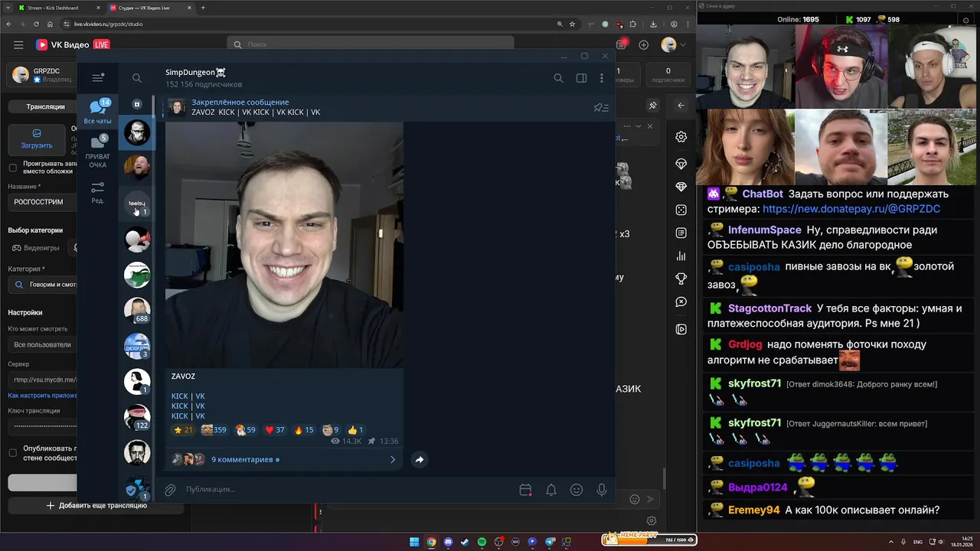This screenshot has height=551, width=980.
Task: Open SimpDungeon channel three-dot menu
Action: tap(602, 78)
